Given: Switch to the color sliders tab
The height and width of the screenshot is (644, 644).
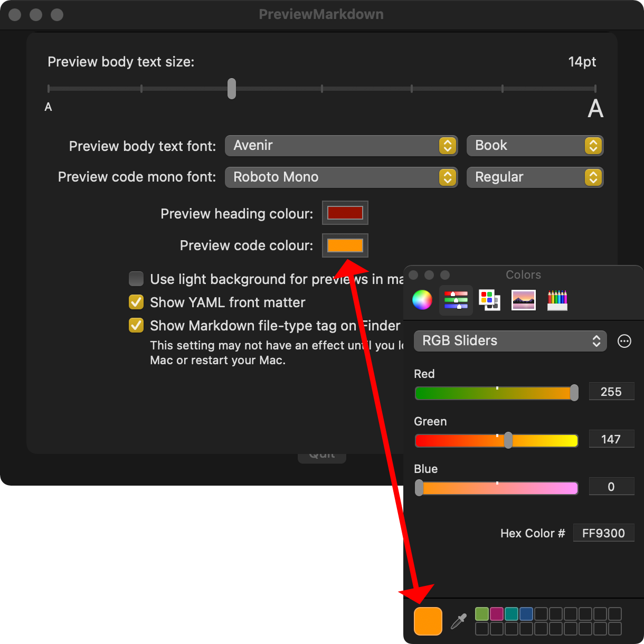Looking at the screenshot, I should click(456, 300).
